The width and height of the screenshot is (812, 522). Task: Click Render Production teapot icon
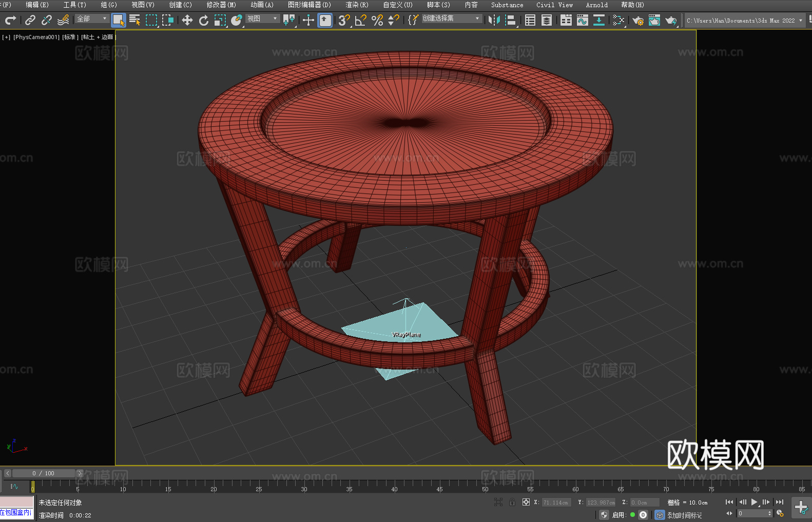671,20
